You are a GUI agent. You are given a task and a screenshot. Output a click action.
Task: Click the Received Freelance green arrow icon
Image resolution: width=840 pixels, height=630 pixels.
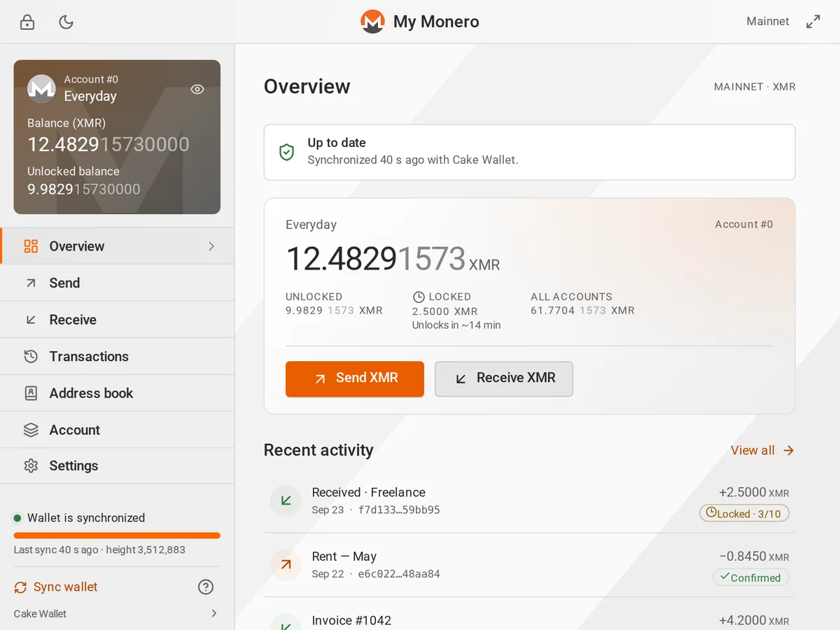pos(286,500)
